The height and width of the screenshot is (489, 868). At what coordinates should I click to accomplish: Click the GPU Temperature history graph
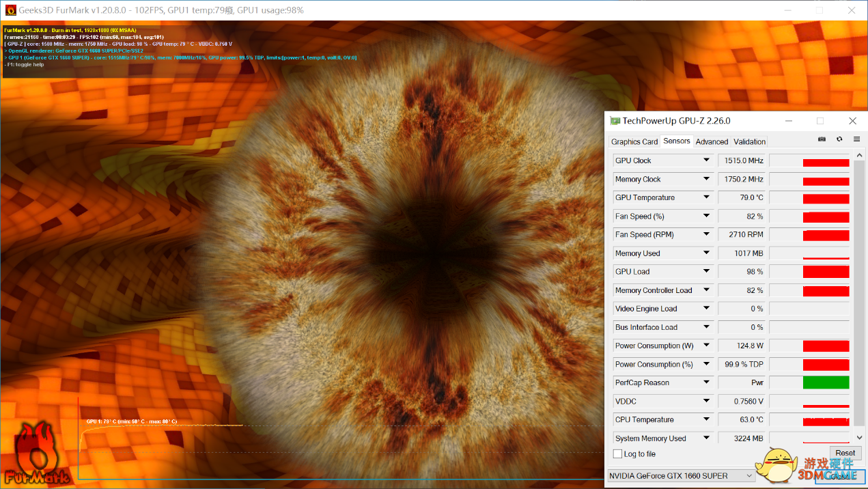pos(809,197)
